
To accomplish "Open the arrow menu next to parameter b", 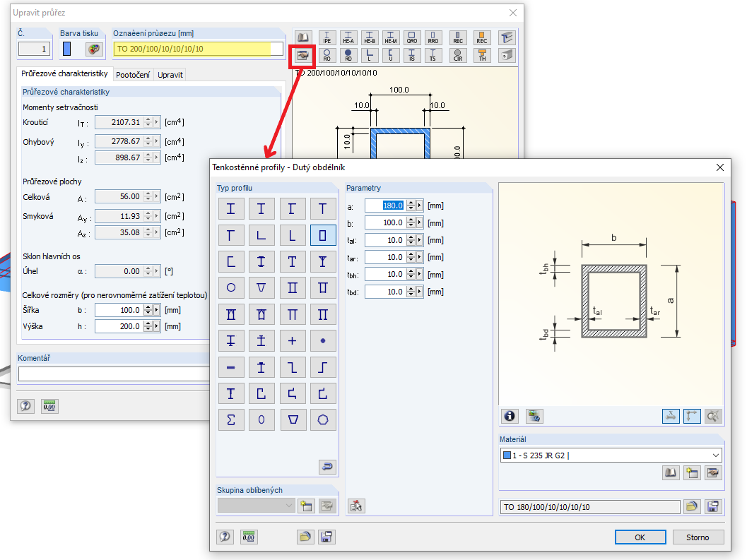I will pyautogui.click(x=419, y=223).
